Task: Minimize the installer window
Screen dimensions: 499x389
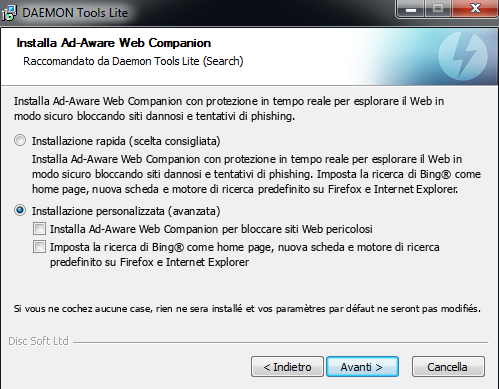Action: (x=411, y=9)
